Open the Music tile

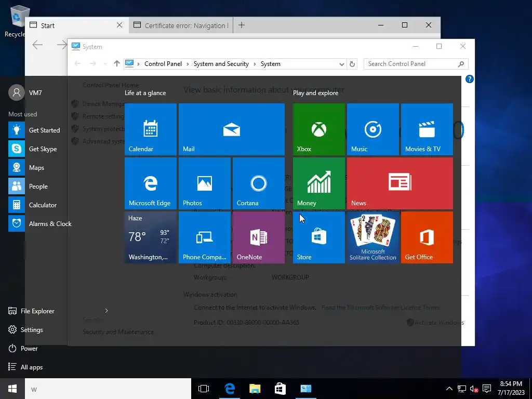coord(373,129)
